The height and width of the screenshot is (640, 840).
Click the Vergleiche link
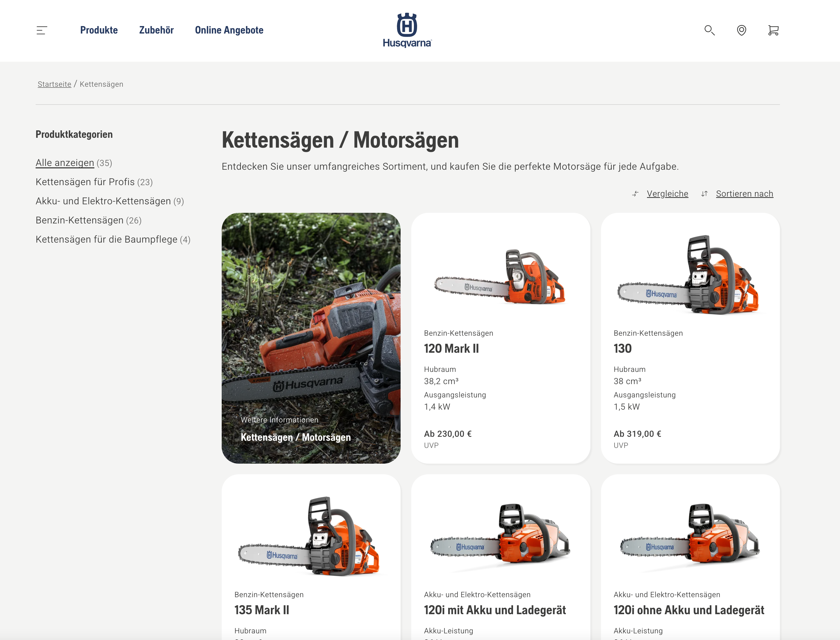[667, 194]
